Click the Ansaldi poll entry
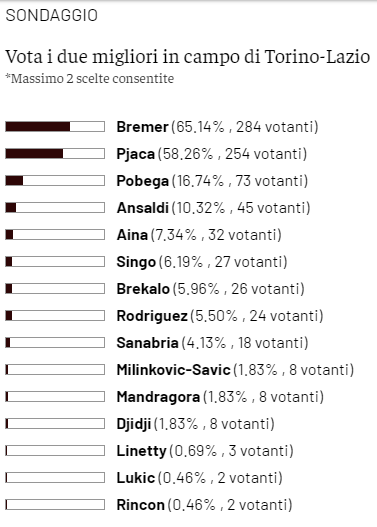Image resolution: width=377 pixels, height=527 pixels. pyautogui.click(x=213, y=208)
